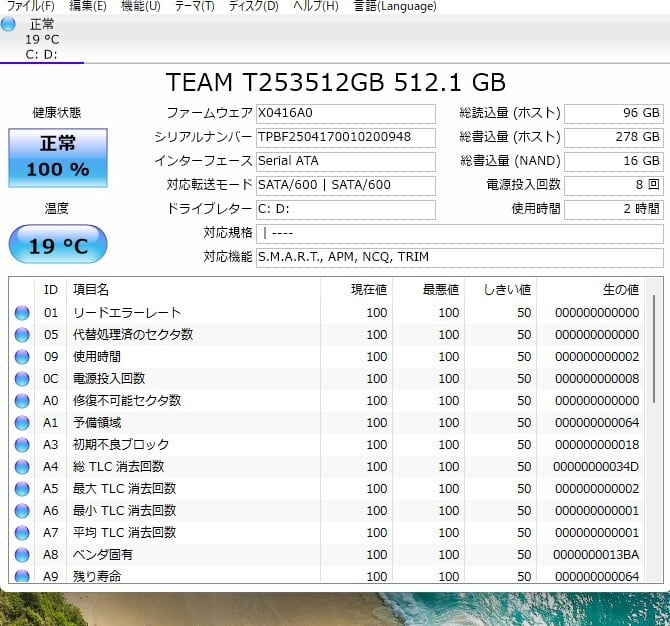Click the status orb for 総 TLC 消去回数

[x=22, y=467]
